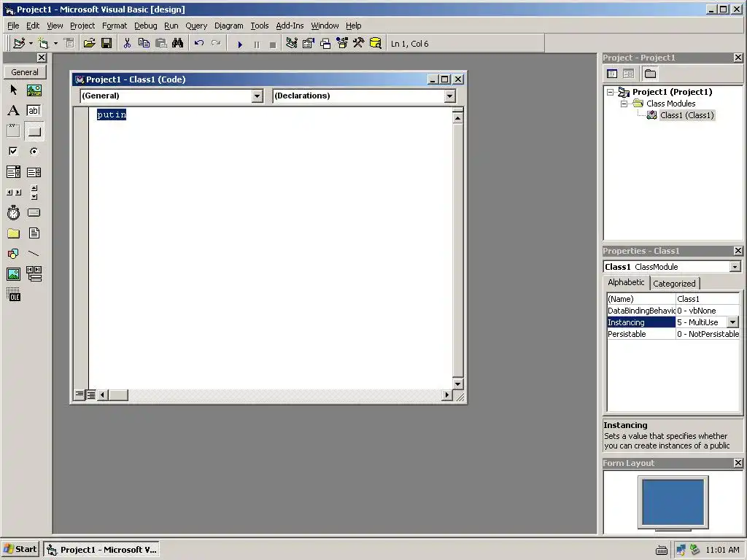Click the Open Project toolbar icon
Image resolution: width=747 pixels, height=560 pixels.
click(x=89, y=44)
